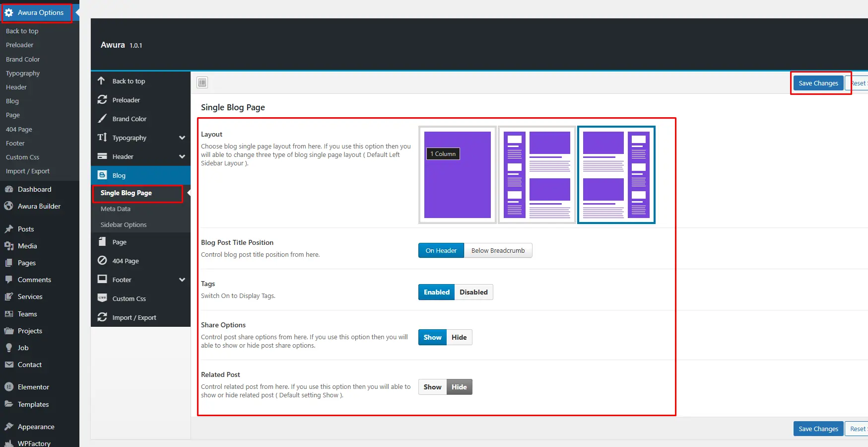The width and height of the screenshot is (868, 447).
Task: Open the Sidebar Options submenu item
Action: [x=124, y=225]
